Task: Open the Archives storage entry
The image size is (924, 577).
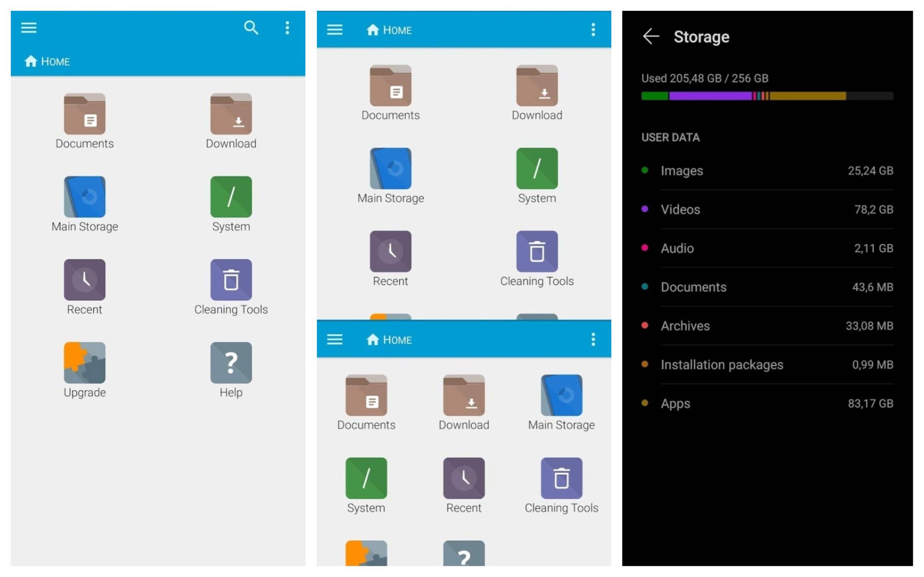Action: pyautogui.click(x=685, y=326)
